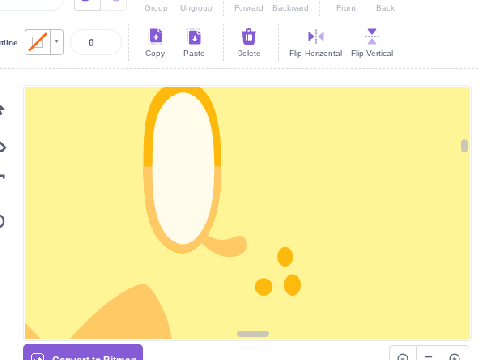The height and width of the screenshot is (360, 480).
Task: Open the outline color dropdown arrow
Action: point(57,42)
